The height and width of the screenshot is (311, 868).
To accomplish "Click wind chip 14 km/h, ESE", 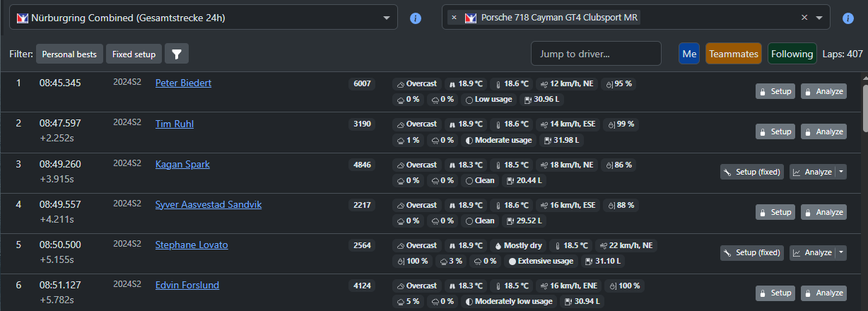I will [568, 124].
